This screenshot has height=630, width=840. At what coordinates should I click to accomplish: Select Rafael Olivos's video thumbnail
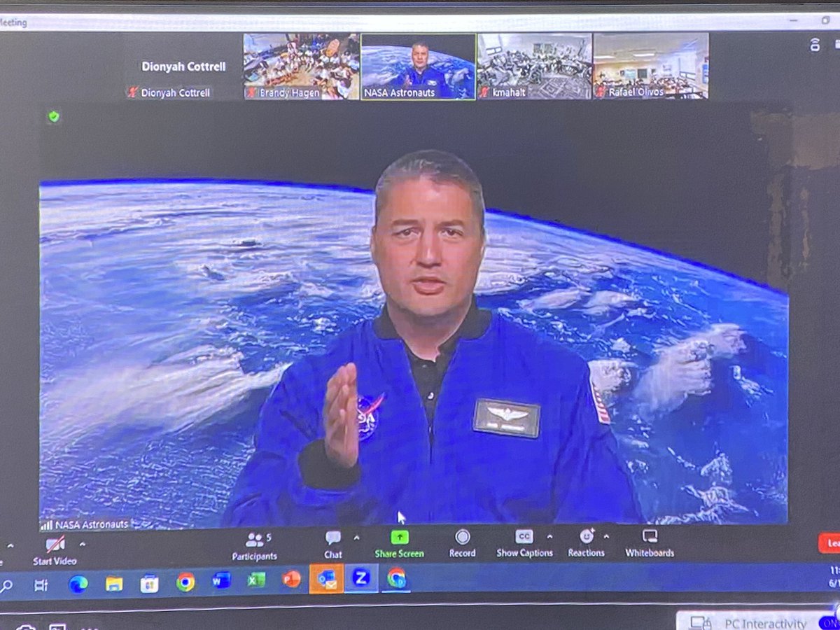(651, 66)
